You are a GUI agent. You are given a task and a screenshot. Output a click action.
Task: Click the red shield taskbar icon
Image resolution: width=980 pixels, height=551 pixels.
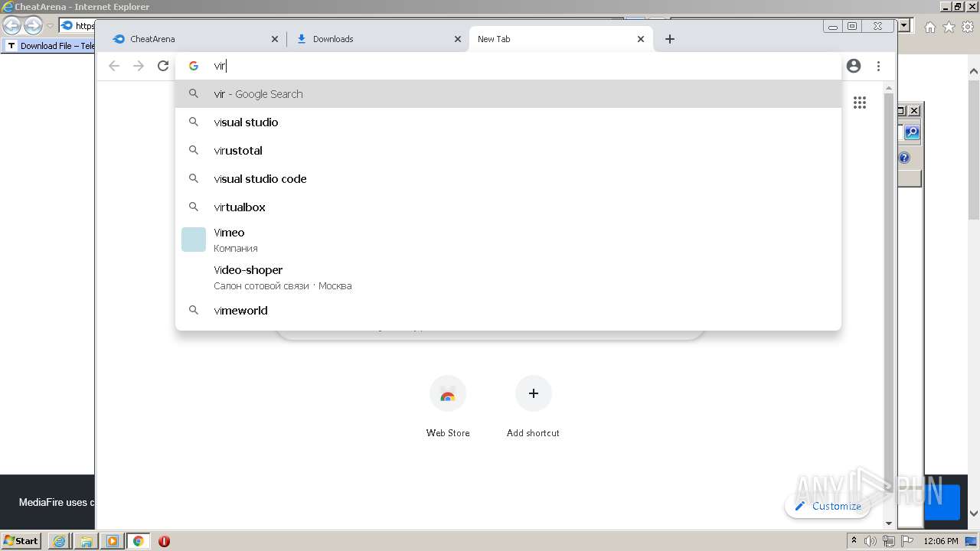[x=164, y=541]
